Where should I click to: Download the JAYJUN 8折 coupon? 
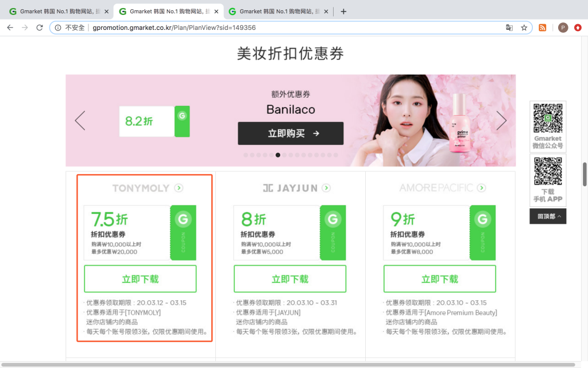pos(290,279)
